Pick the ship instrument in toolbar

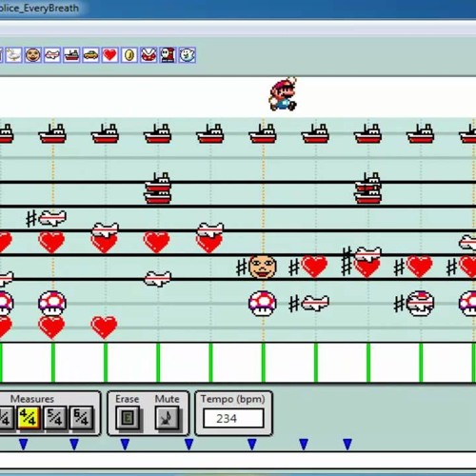pyautogui.click(x=71, y=55)
